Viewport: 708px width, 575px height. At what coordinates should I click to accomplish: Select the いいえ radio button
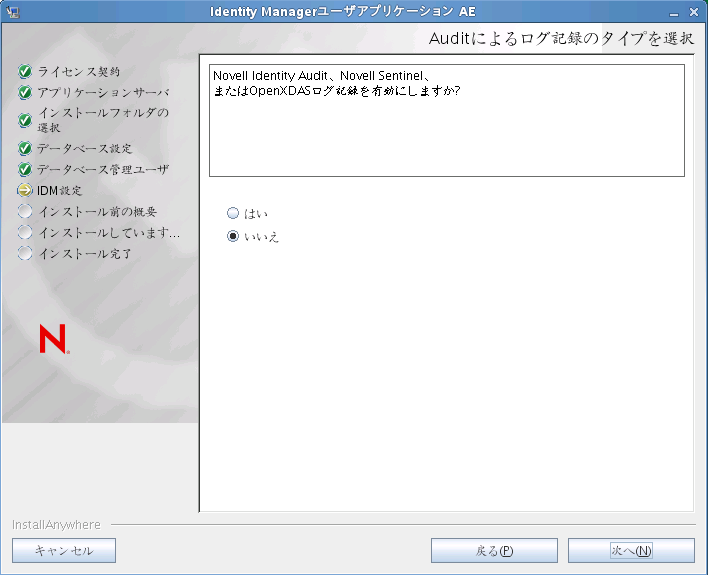[233, 236]
